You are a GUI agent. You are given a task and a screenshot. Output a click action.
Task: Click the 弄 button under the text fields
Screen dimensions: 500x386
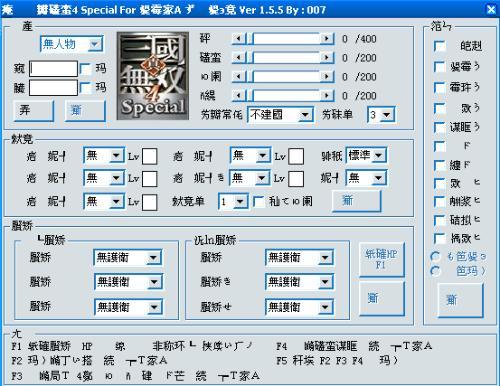click(34, 111)
